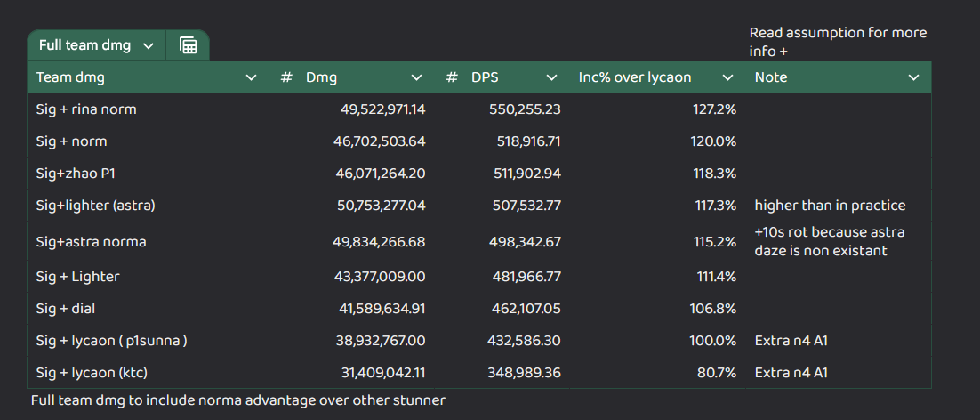Screen dimensions: 980x420
Task: Click 'Extra n4 A1' note in p1sunna row
Action: (791, 341)
